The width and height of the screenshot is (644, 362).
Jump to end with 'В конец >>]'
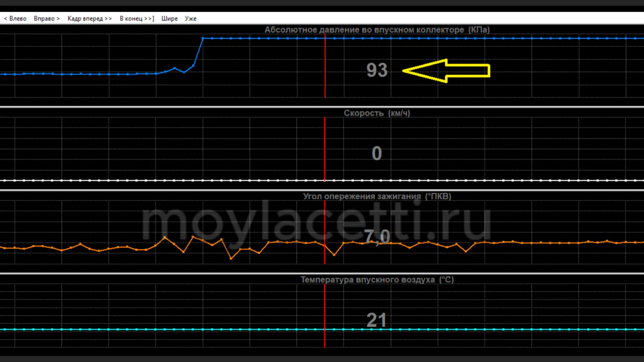(137, 18)
